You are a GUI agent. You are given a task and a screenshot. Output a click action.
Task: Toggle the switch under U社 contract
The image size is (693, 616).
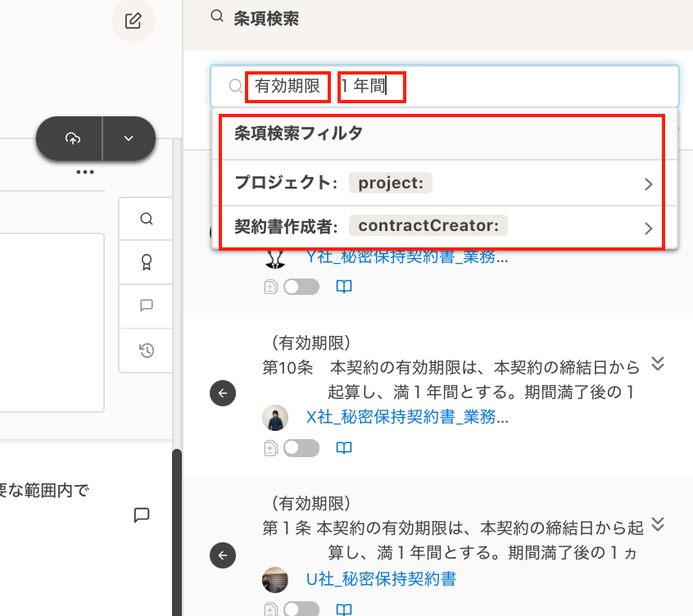coord(301,609)
